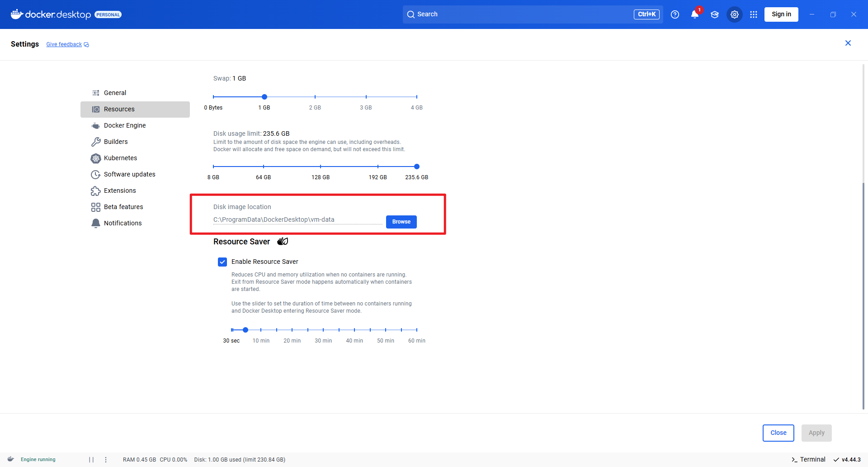Click the Browse button for disk image
This screenshot has height=467, width=868.
pos(401,222)
